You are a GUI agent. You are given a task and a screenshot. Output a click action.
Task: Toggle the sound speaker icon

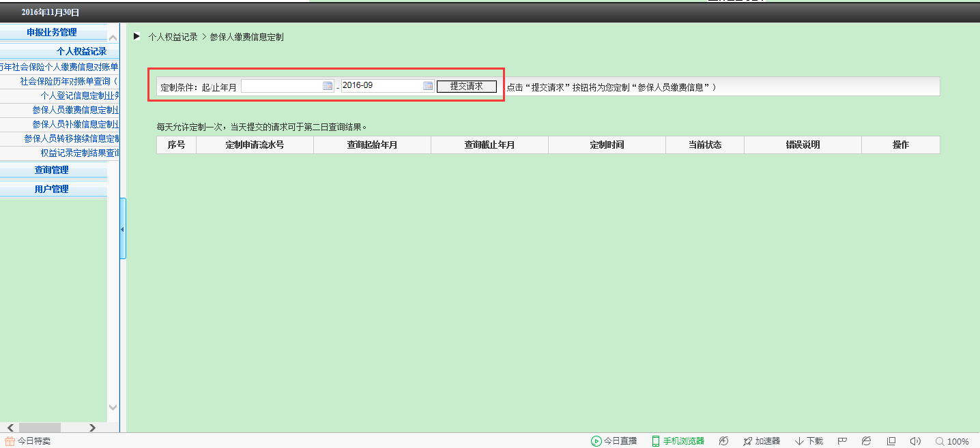915,441
